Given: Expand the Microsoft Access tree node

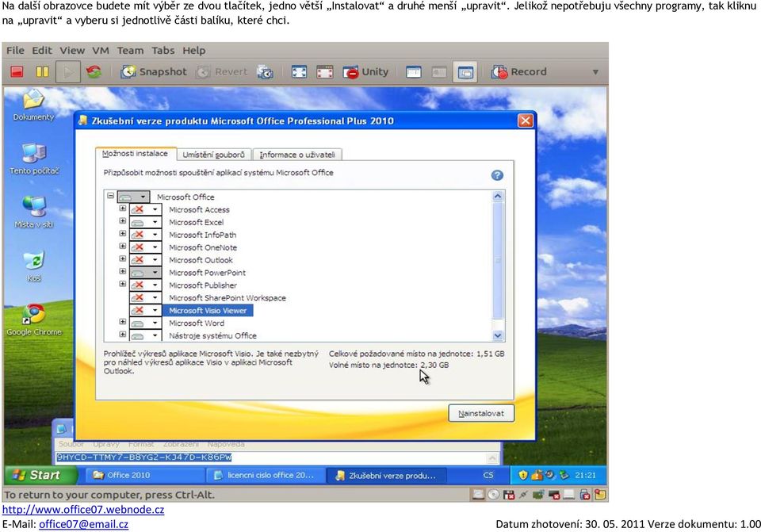Looking at the screenshot, I should [123, 209].
